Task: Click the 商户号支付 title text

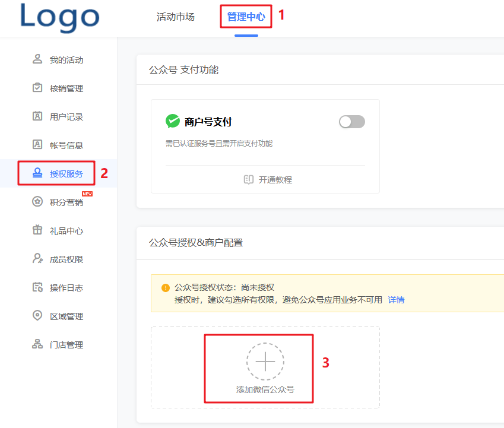Action: pos(208,122)
